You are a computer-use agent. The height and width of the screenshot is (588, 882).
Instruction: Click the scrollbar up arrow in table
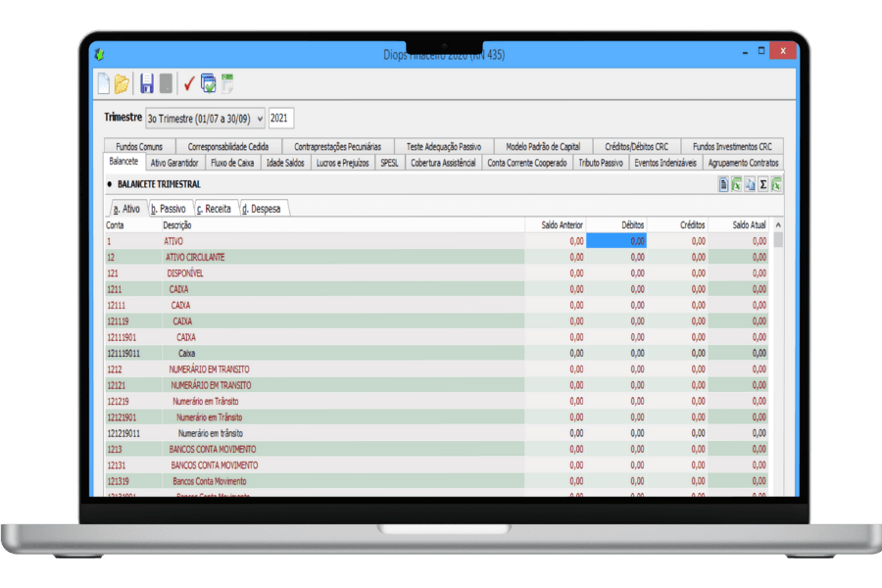click(x=778, y=225)
